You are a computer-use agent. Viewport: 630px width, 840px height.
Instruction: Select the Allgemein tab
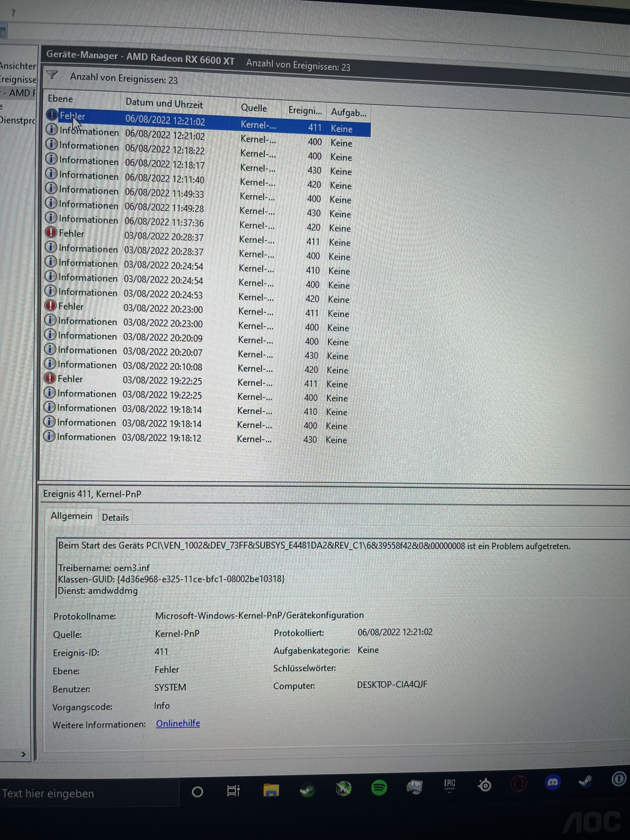[x=71, y=516]
